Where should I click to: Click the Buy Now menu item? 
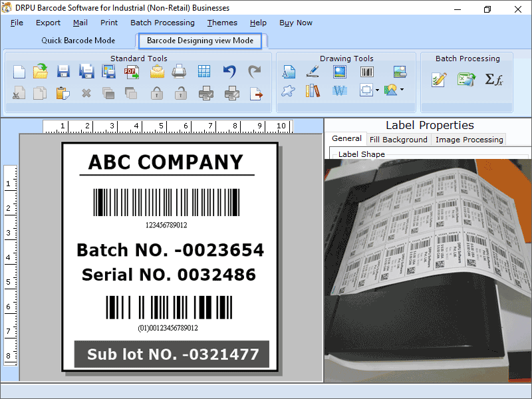coord(296,23)
